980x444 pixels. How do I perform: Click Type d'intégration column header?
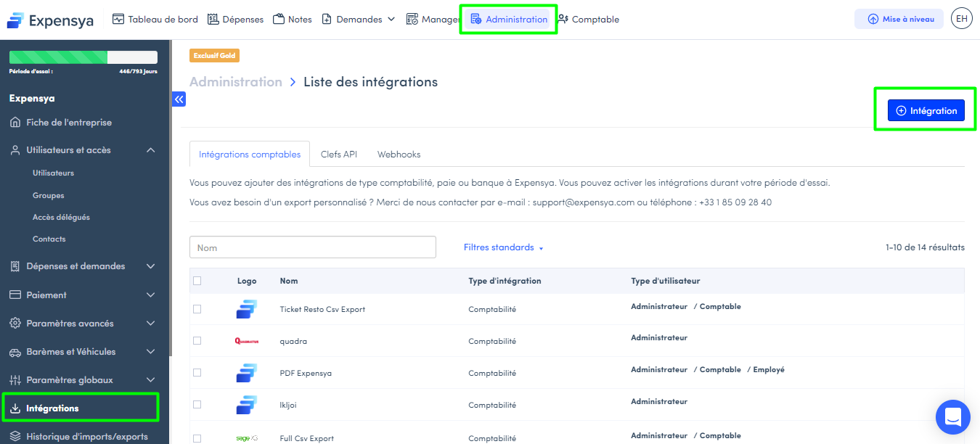[505, 281]
